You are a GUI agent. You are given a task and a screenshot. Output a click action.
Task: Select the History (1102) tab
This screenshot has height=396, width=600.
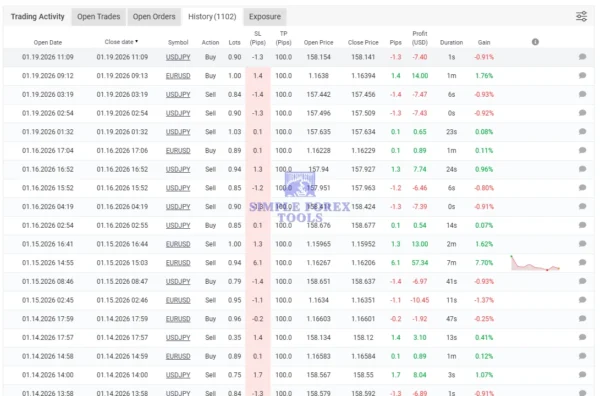point(212,17)
